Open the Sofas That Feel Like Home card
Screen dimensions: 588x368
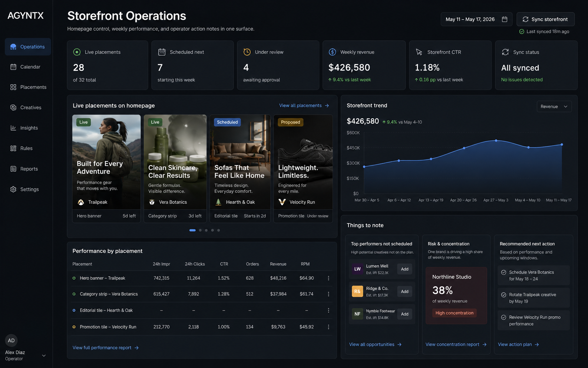click(240, 169)
